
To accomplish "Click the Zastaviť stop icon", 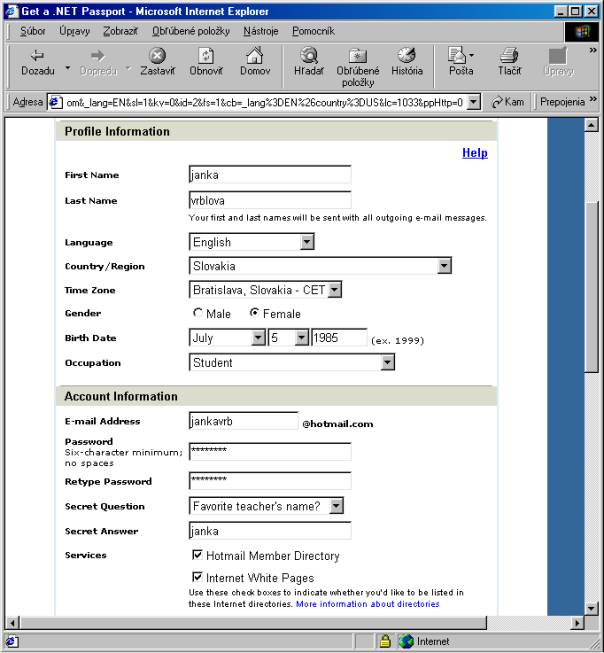I will click(157, 57).
